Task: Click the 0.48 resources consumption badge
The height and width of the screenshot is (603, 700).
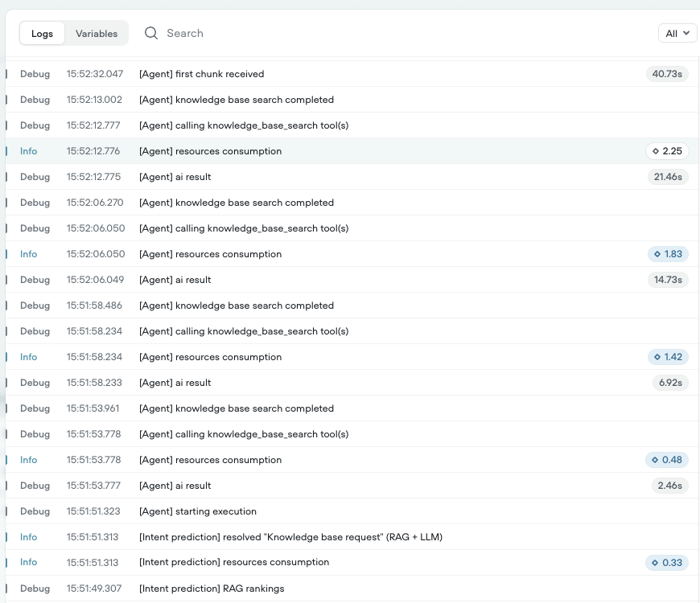Action: pos(667,460)
